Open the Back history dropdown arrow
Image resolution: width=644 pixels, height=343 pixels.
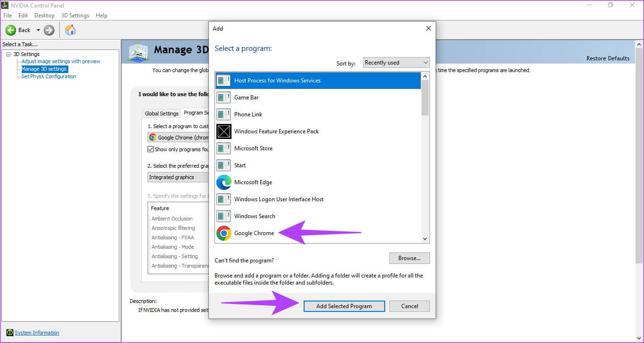(x=38, y=30)
